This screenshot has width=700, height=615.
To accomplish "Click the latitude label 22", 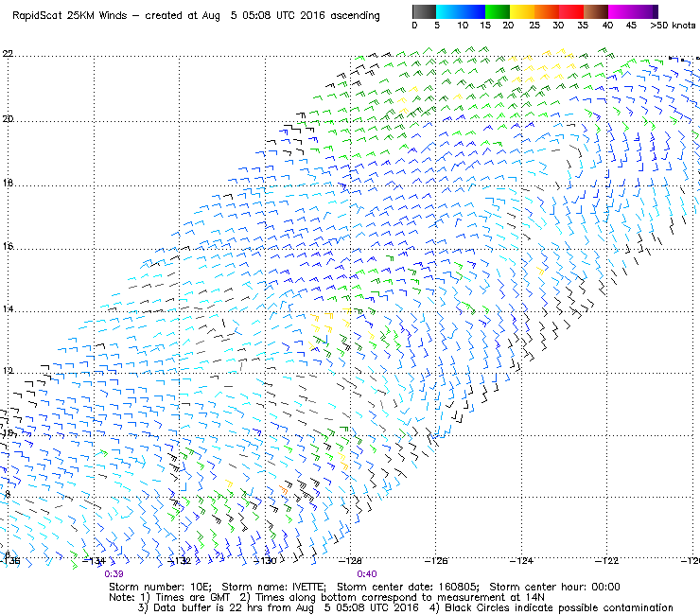I will point(8,54).
